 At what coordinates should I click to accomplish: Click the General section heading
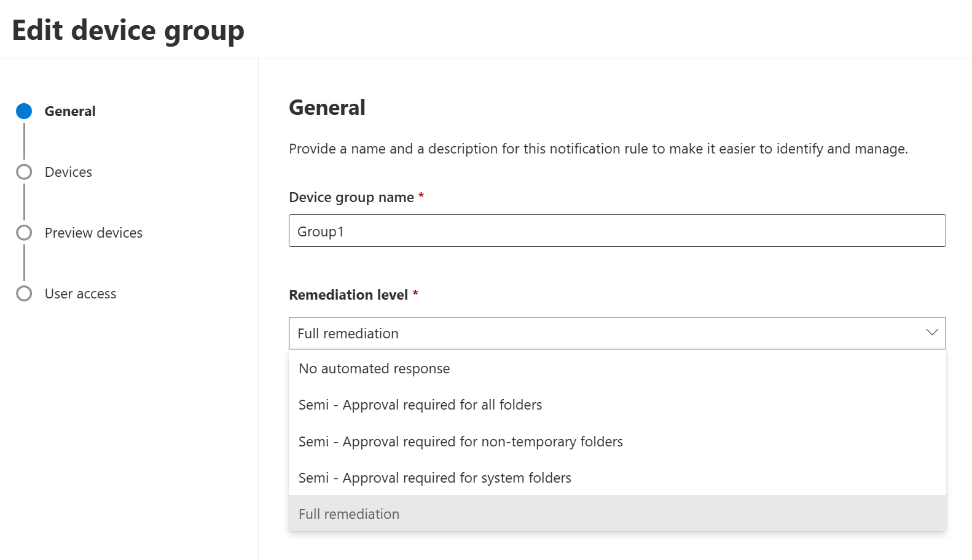[327, 107]
